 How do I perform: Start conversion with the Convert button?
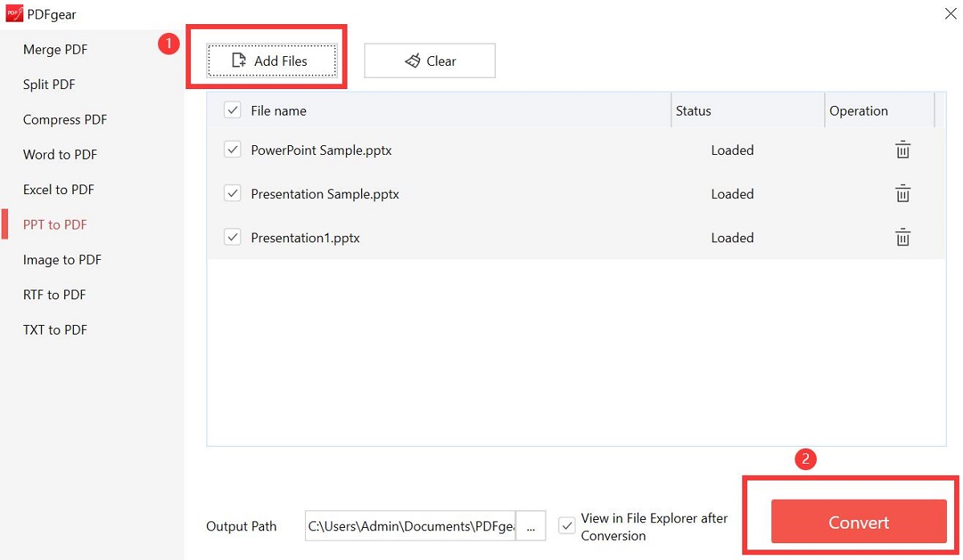[x=859, y=521]
